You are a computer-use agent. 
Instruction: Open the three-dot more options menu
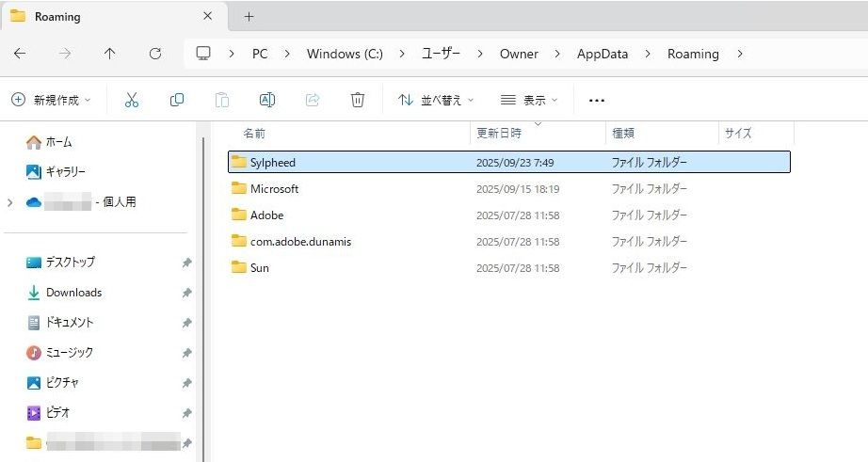pyautogui.click(x=596, y=100)
